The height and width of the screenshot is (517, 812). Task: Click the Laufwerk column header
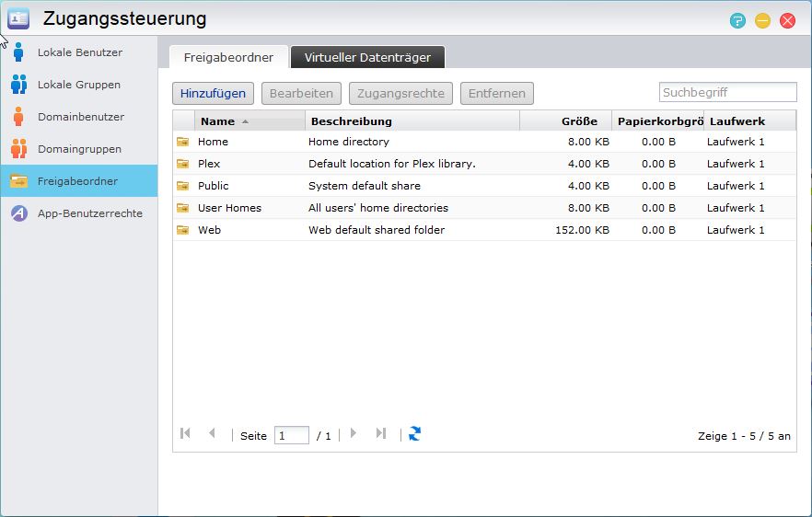(749, 121)
